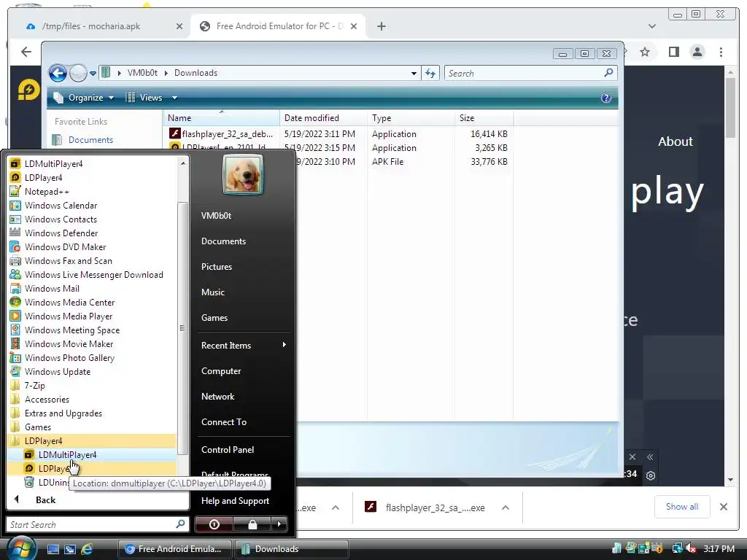Image resolution: width=747 pixels, height=560 pixels.
Task: Launch Windows Mail
Action: pyautogui.click(x=52, y=288)
